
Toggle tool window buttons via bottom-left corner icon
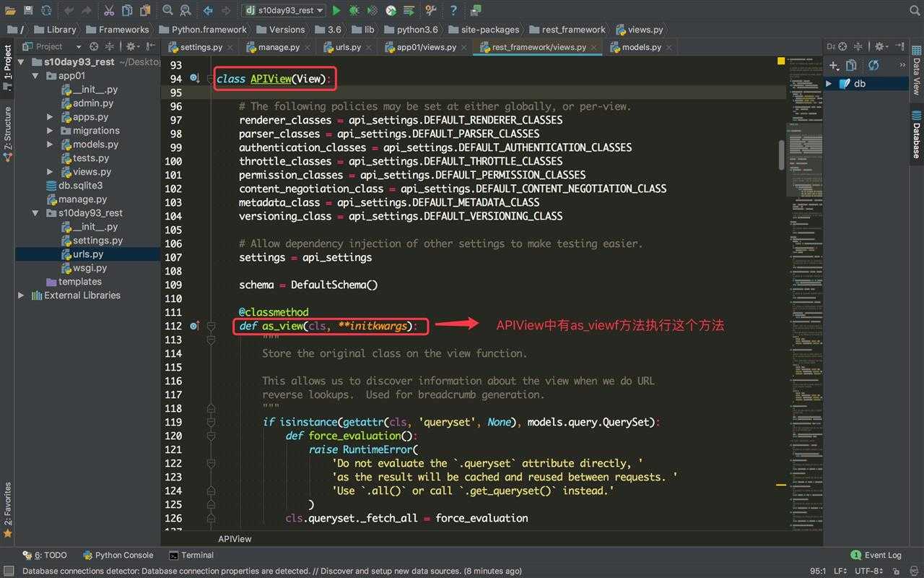8,571
